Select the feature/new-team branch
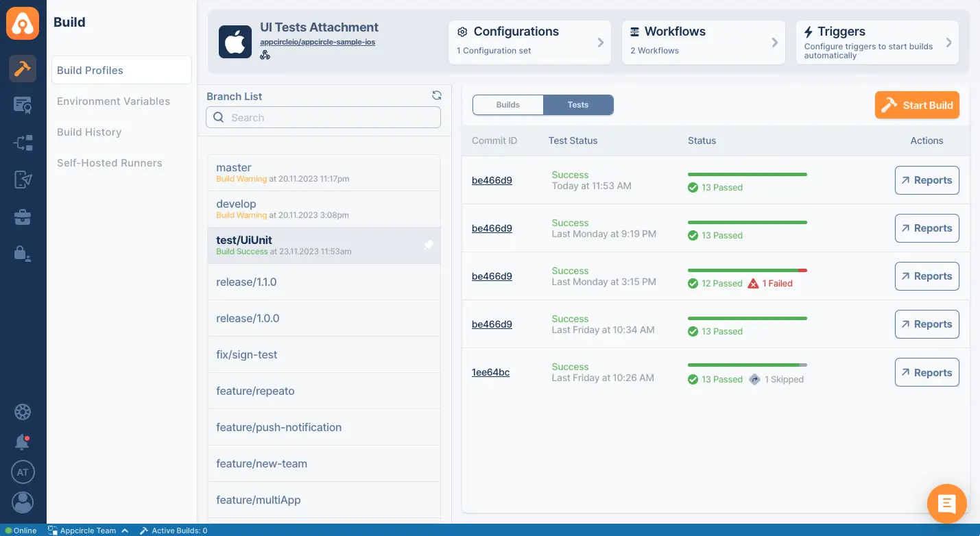 (x=324, y=463)
